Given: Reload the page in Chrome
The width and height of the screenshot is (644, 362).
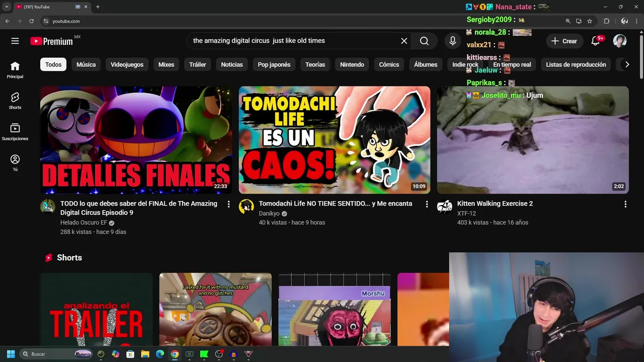Looking at the screenshot, I should [31, 21].
